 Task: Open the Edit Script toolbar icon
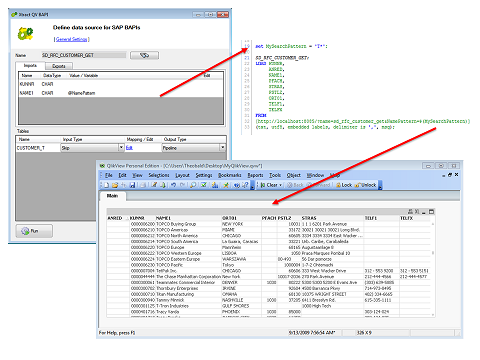coord(154,185)
